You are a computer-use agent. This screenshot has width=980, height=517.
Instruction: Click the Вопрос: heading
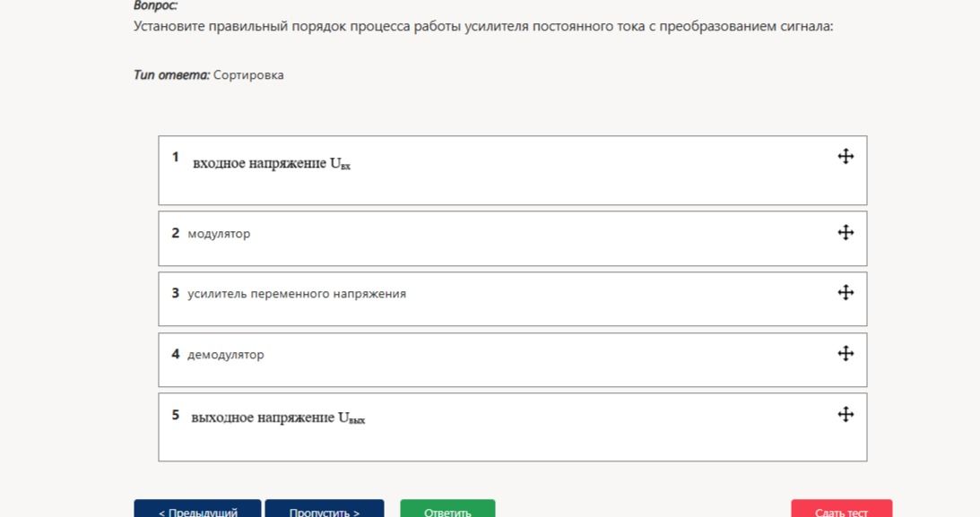(156, 5)
